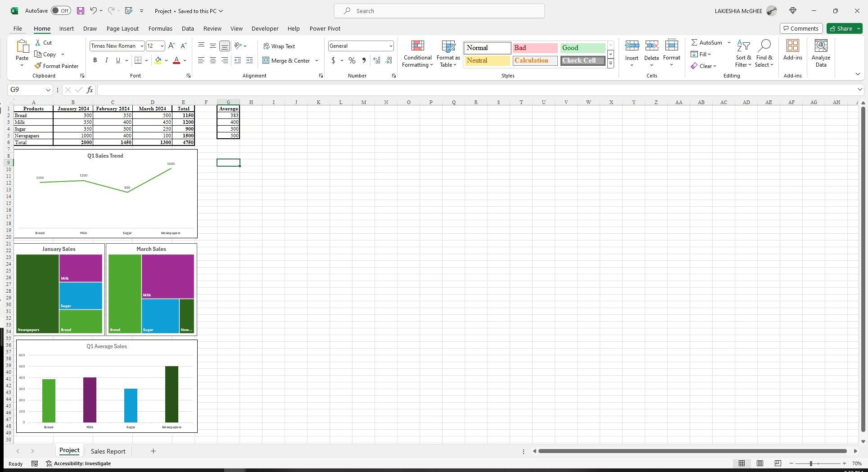
Task: Switch to Page Layout view in status bar
Action: 759,463
